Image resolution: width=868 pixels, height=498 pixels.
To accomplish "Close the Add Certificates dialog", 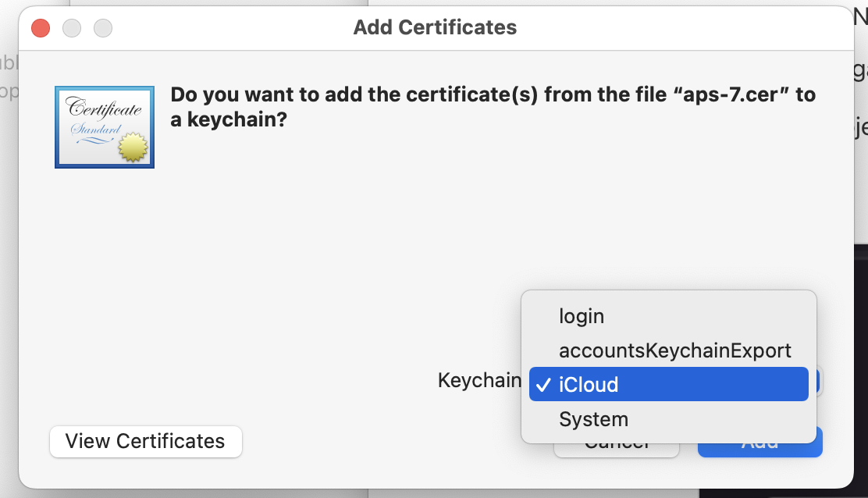I will pos(40,28).
